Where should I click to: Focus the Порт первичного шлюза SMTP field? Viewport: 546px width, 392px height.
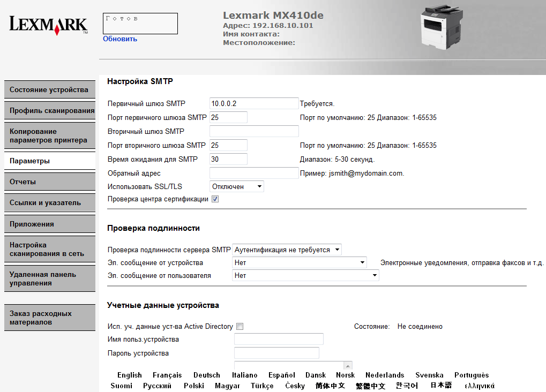[228, 117]
